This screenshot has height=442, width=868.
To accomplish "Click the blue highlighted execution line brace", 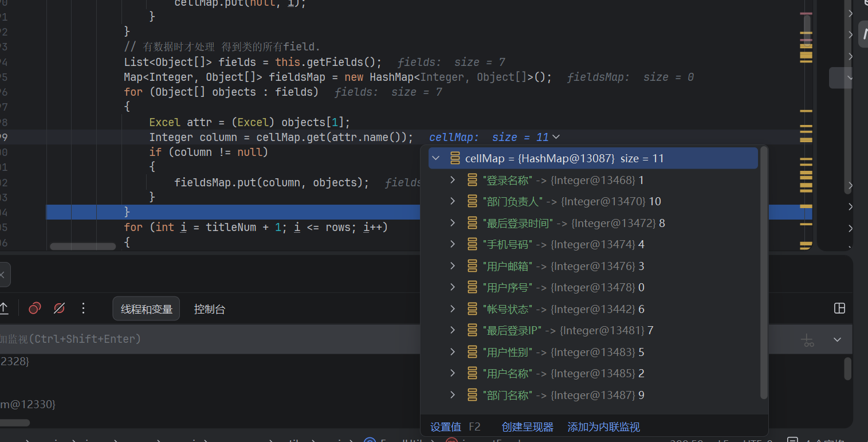I will (127, 212).
